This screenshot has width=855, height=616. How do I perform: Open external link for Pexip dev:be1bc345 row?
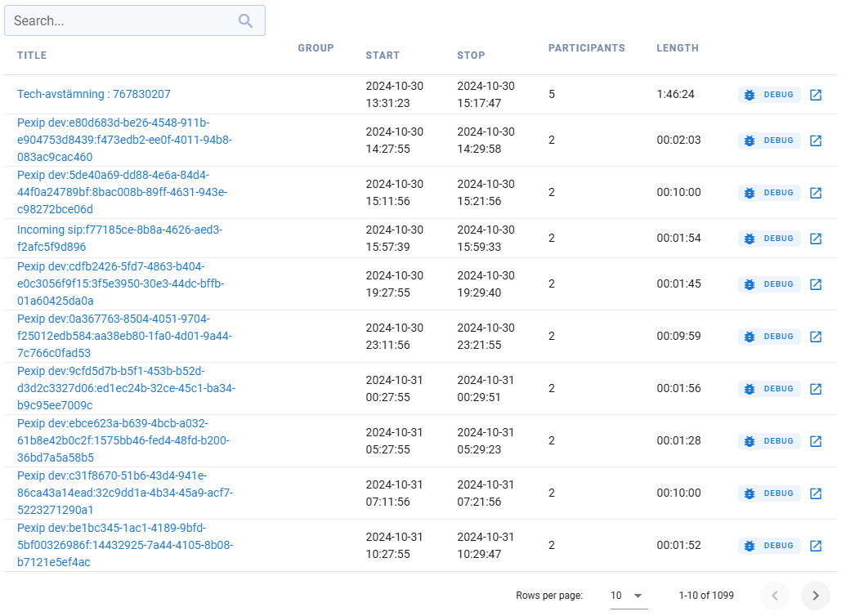coord(815,547)
